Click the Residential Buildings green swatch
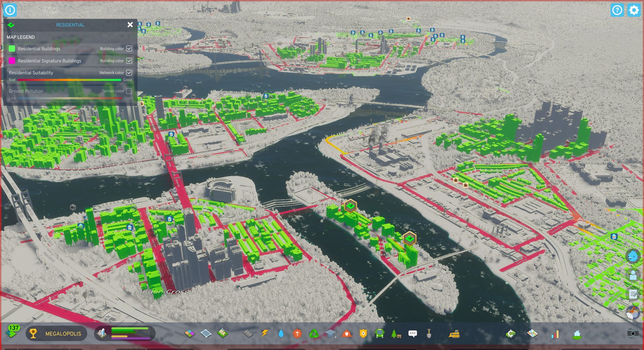 tap(12, 49)
